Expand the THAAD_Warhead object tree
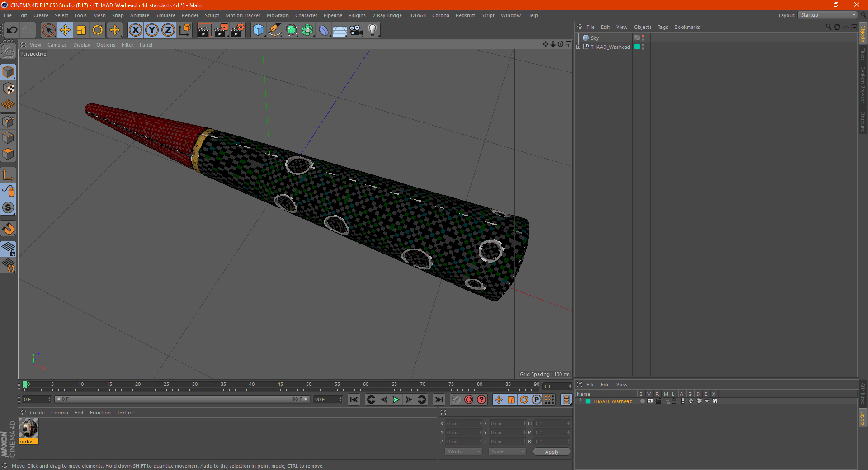Viewport: 868px width, 470px height. point(578,47)
